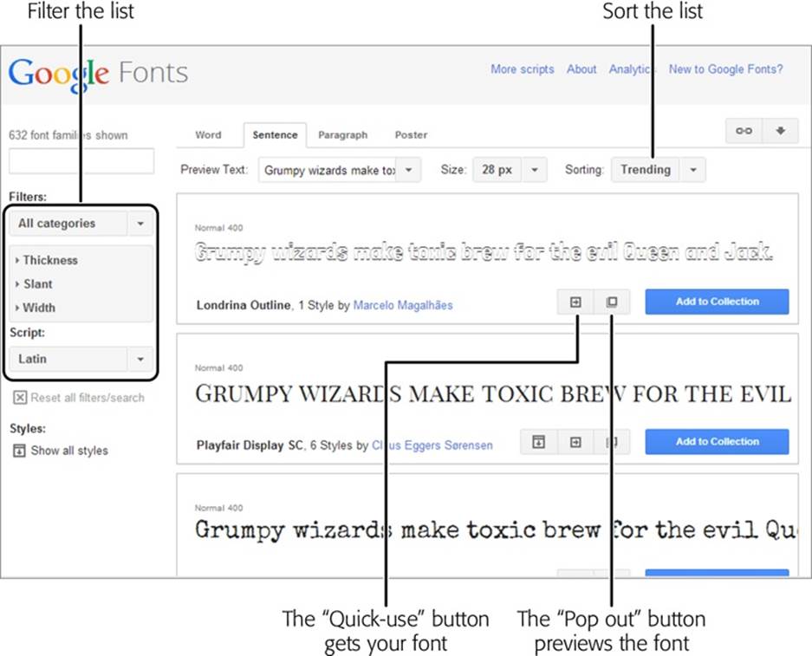Click the Londrina Outline preview sentence
The image size is (812, 656).
click(x=484, y=253)
